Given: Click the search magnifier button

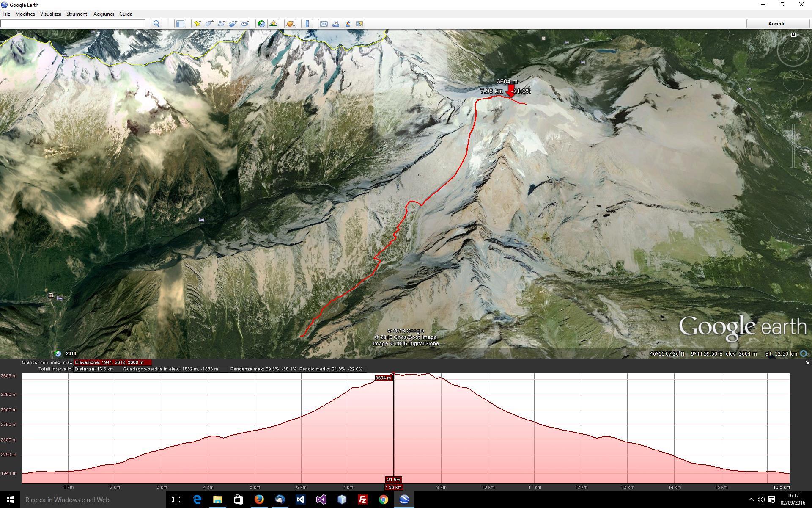Looking at the screenshot, I should point(156,24).
